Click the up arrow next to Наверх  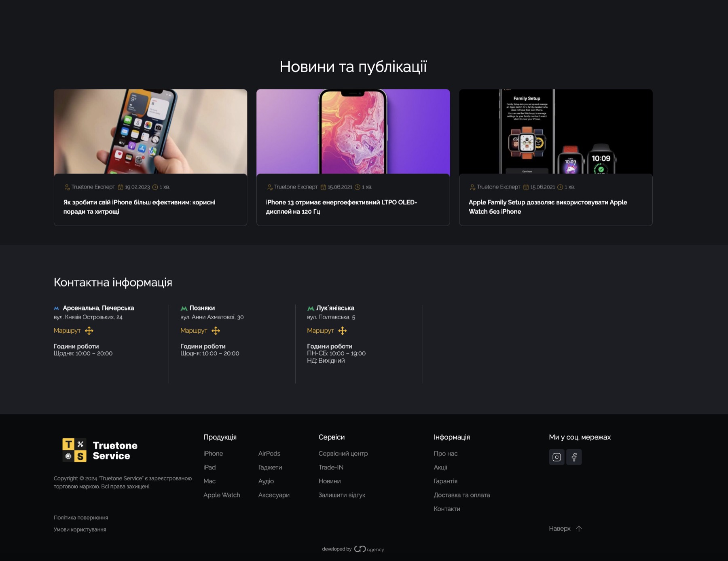[579, 529]
